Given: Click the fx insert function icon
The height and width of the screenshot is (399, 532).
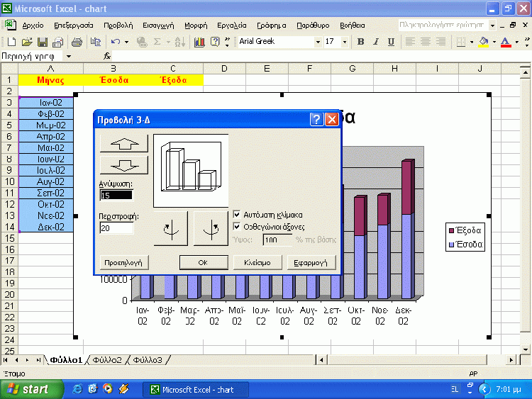Looking at the screenshot, I should click(107, 56).
